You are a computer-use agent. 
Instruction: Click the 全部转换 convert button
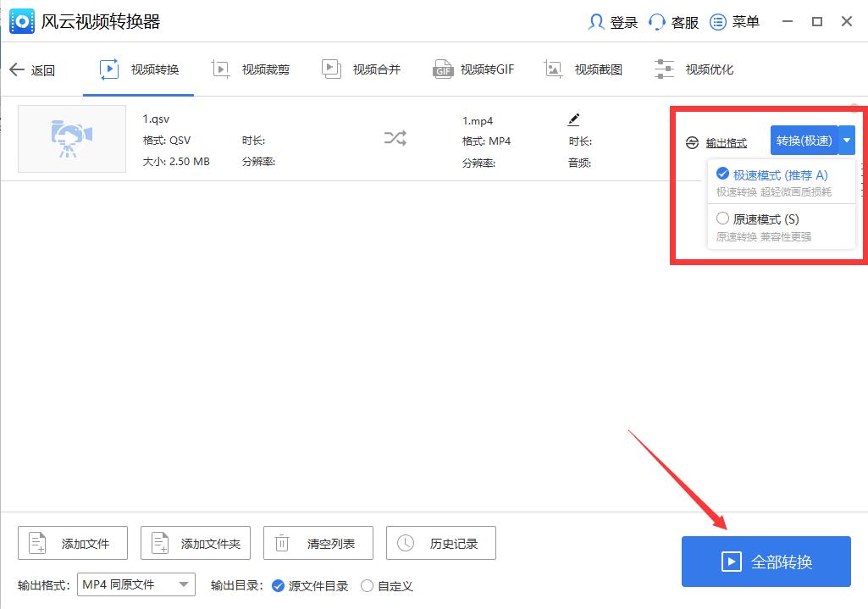[764, 561]
